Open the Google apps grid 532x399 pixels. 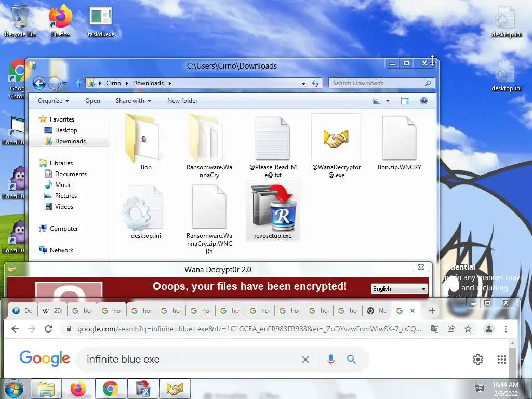[x=502, y=360]
